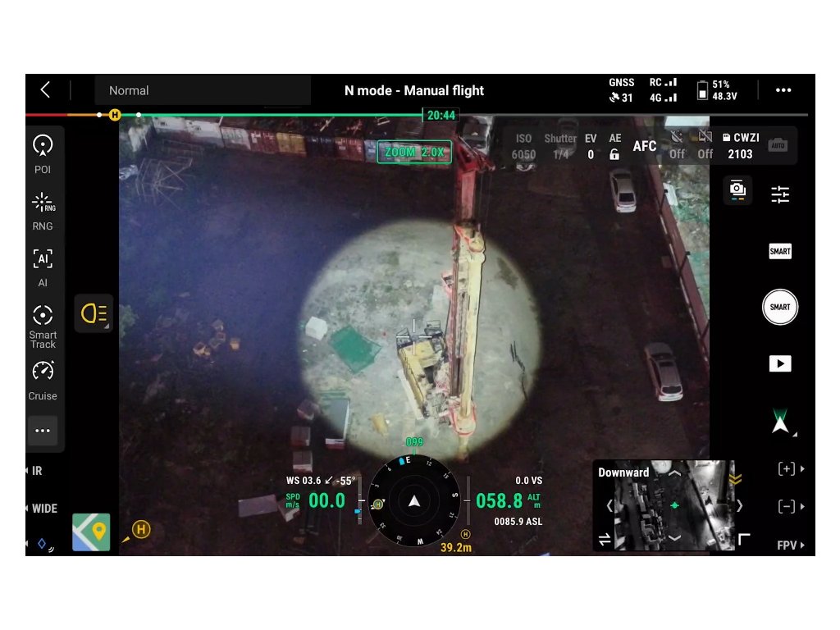Open the Normal flight mode field

pyautogui.click(x=203, y=90)
